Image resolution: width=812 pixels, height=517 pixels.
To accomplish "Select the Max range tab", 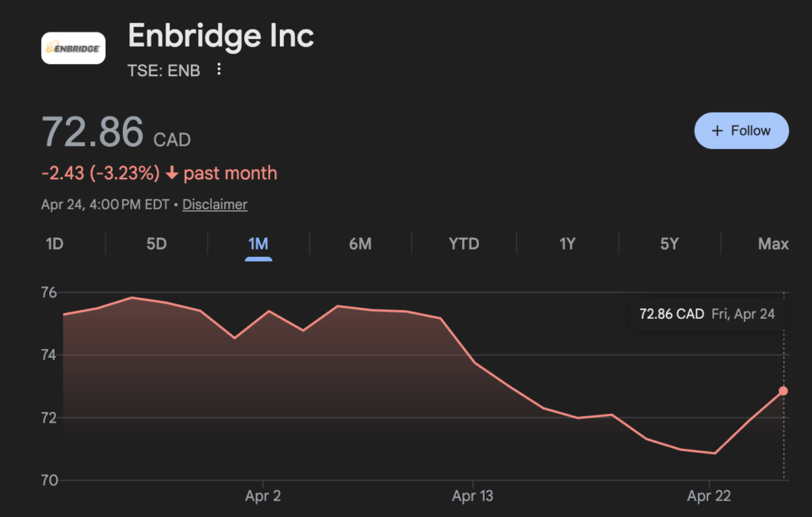I will point(773,244).
